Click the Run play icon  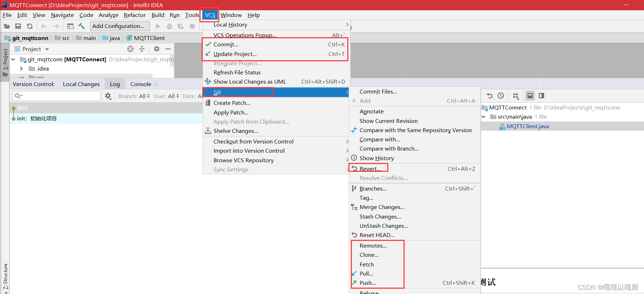pos(158,26)
